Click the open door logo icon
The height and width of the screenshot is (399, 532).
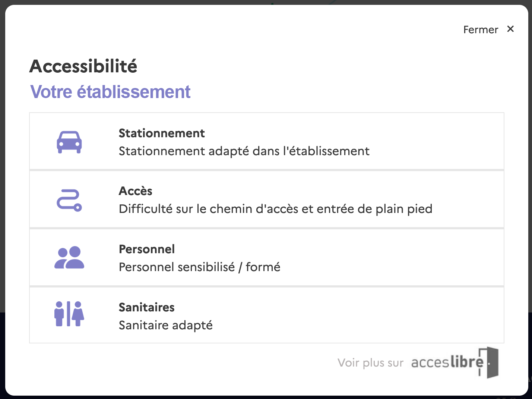pyautogui.click(x=490, y=362)
